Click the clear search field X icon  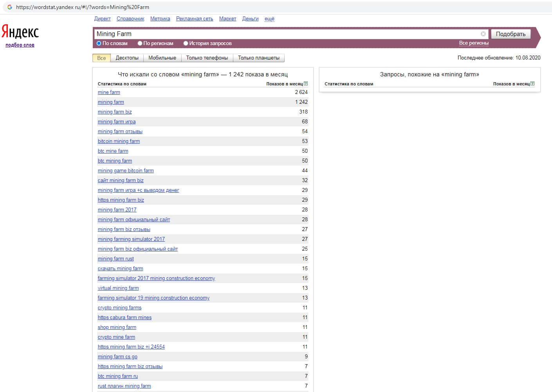click(483, 34)
